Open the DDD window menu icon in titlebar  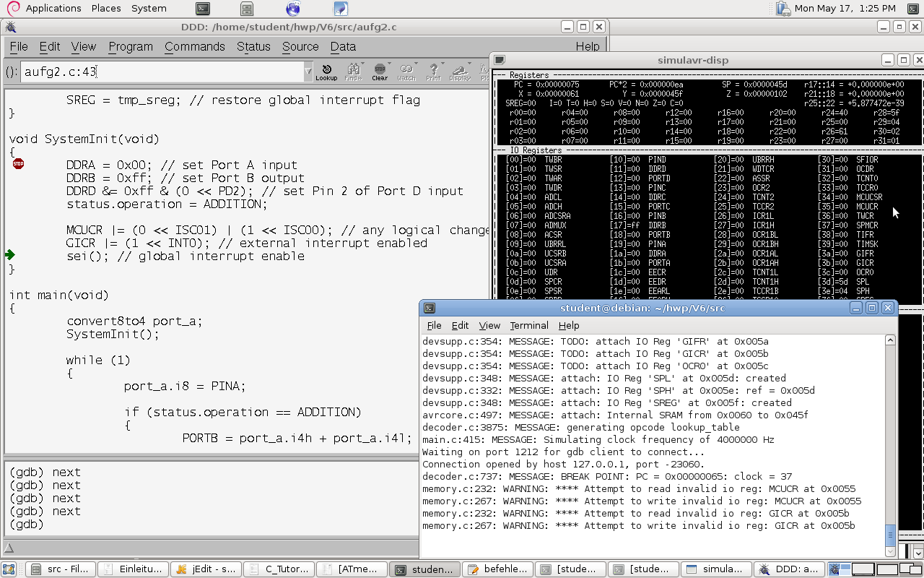click(11, 27)
